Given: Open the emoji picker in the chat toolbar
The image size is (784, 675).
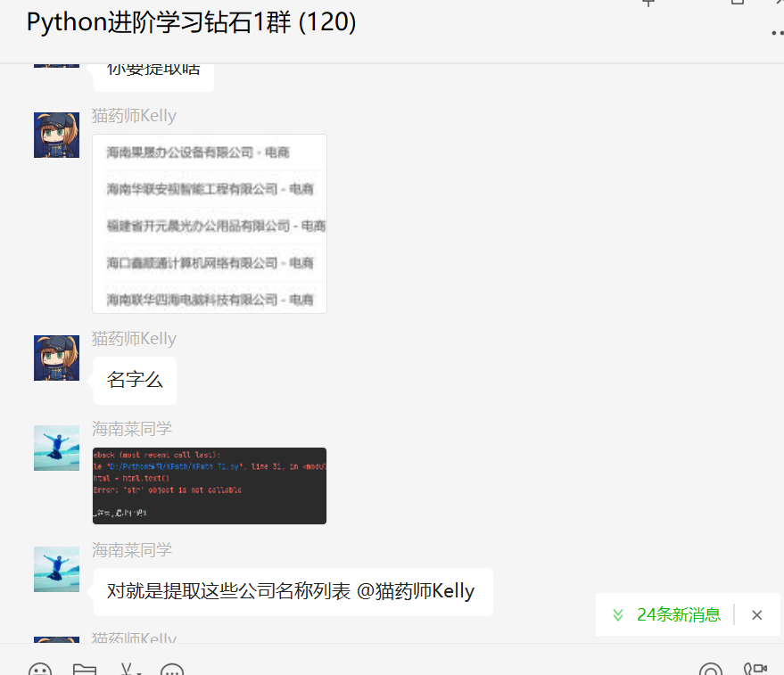Looking at the screenshot, I should tap(40, 670).
